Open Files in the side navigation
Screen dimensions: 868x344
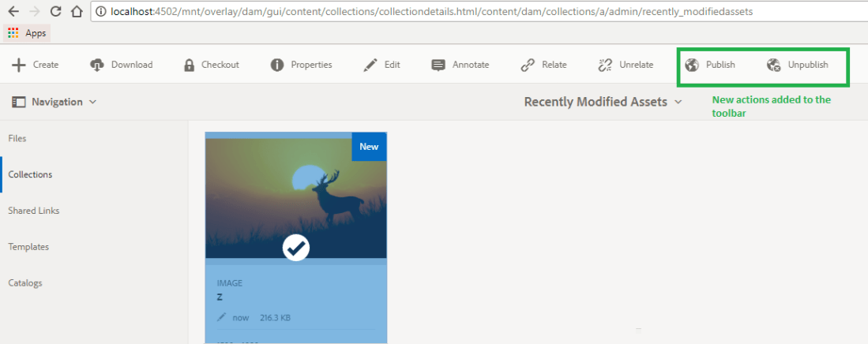17,138
